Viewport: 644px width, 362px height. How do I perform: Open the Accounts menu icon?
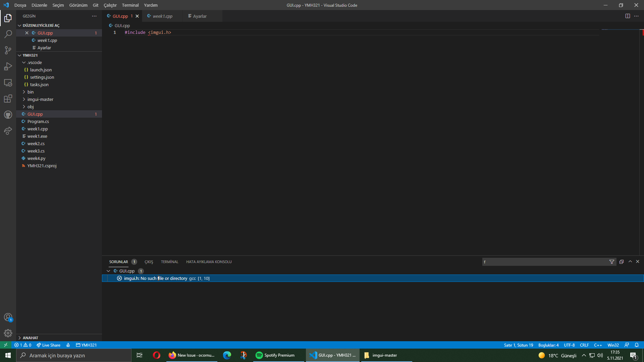(x=8, y=317)
